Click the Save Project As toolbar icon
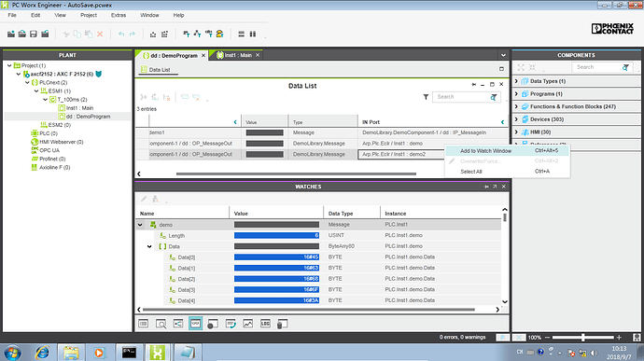This screenshot has height=361, width=644. coord(45,35)
